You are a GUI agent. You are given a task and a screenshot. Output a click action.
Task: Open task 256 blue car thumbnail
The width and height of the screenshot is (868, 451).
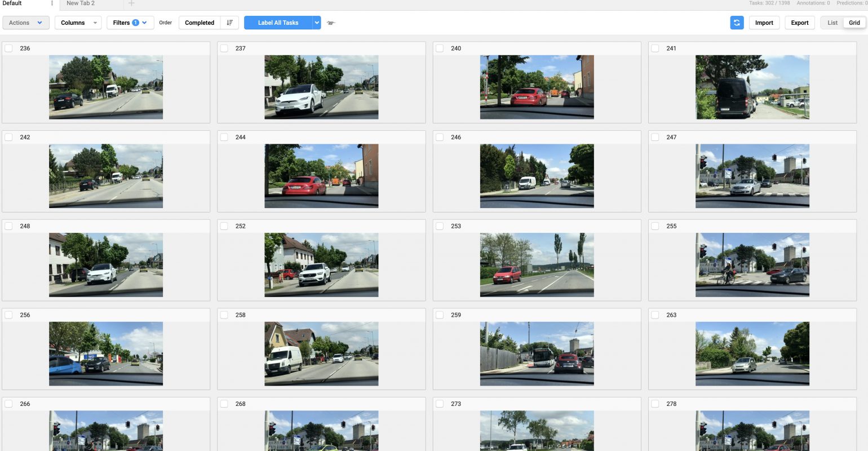tap(106, 353)
